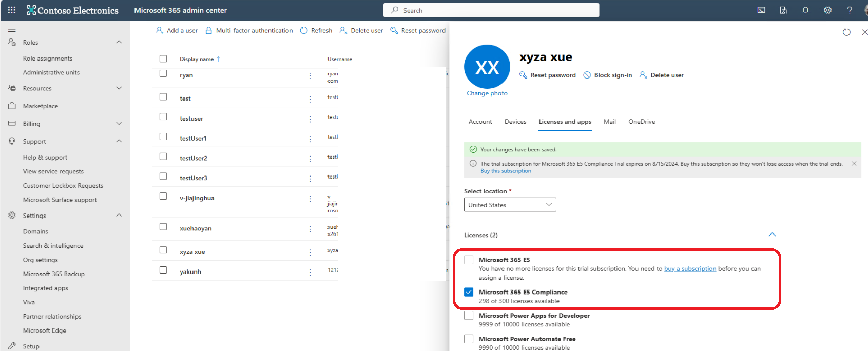Expand the Resources navigation group
868x351 pixels.
point(119,88)
